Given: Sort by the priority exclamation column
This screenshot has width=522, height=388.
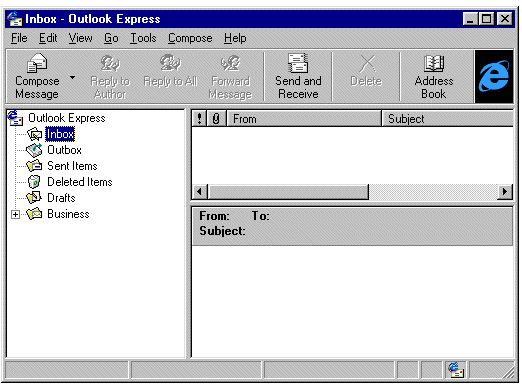Looking at the screenshot, I should [199, 119].
